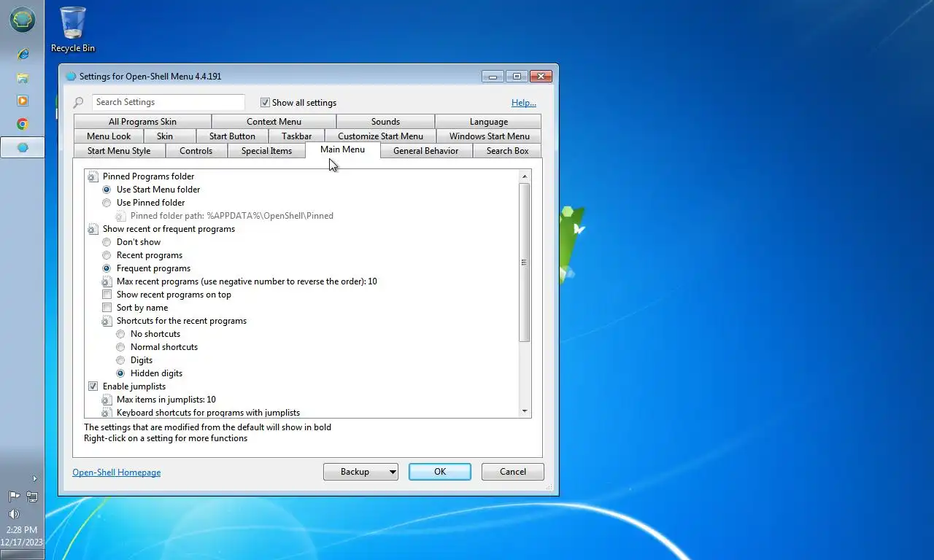Launch Google Chrome from taskbar
This screenshot has width=934, height=560.
click(23, 124)
